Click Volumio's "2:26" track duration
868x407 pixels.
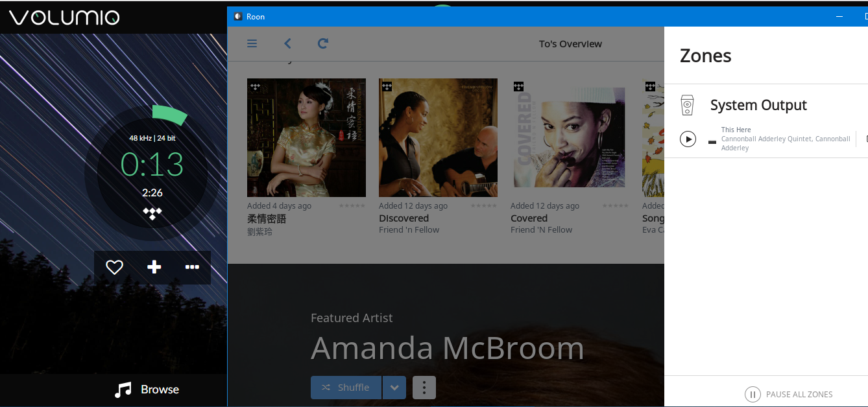click(152, 192)
